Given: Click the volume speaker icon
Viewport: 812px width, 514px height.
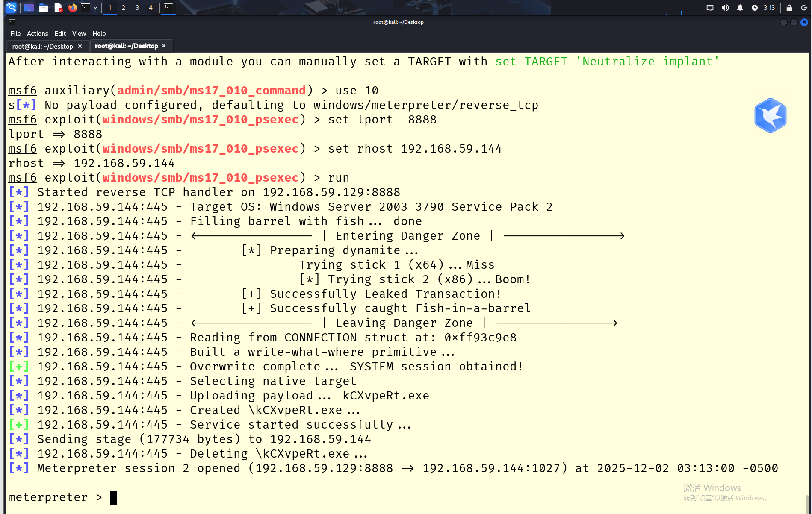Looking at the screenshot, I should [x=725, y=8].
